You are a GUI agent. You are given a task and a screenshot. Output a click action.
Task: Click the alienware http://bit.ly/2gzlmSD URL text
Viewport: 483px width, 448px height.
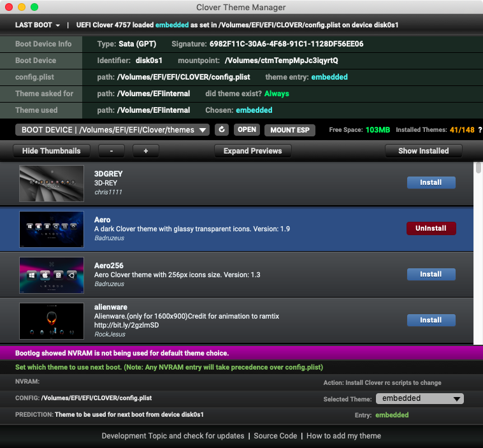click(x=127, y=325)
